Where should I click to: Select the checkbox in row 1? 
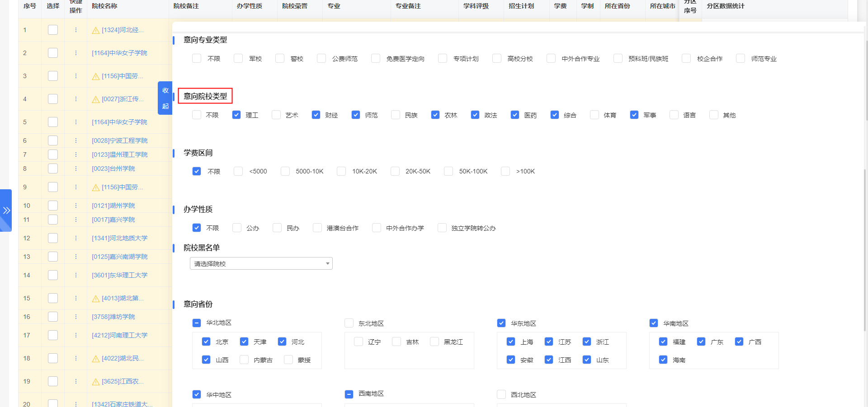point(52,30)
